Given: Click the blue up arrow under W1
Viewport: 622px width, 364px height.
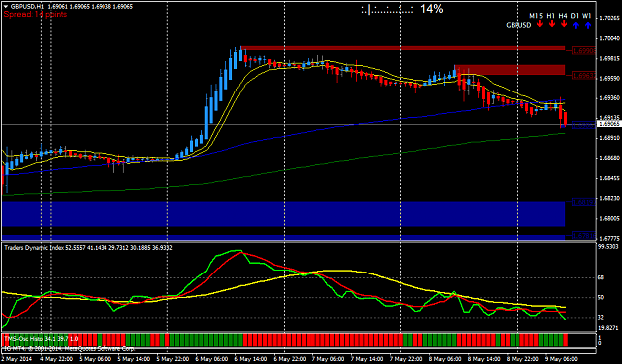Looking at the screenshot, I should (x=588, y=25).
